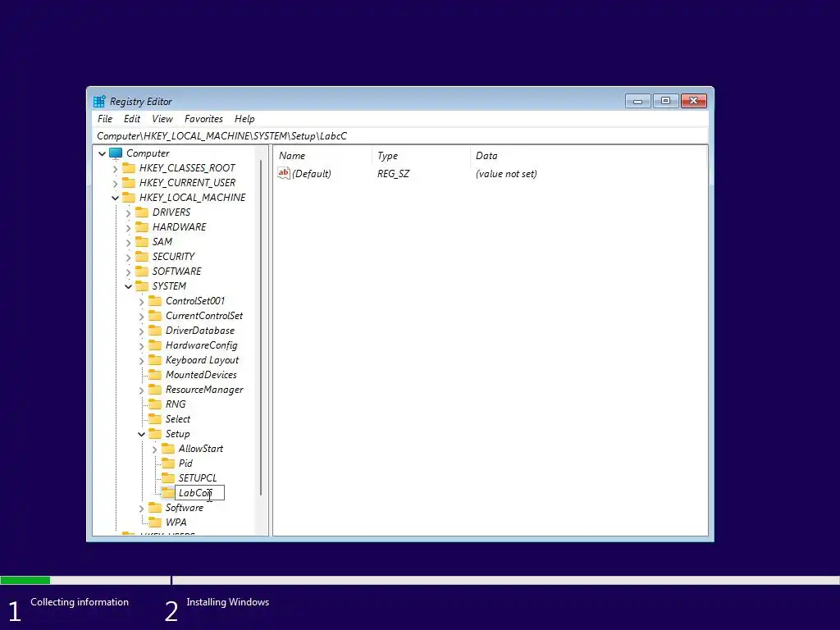The height and width of the screenshot is (630, 840).
Task: Click the Setup folder icon
Action: coord(155,434)
